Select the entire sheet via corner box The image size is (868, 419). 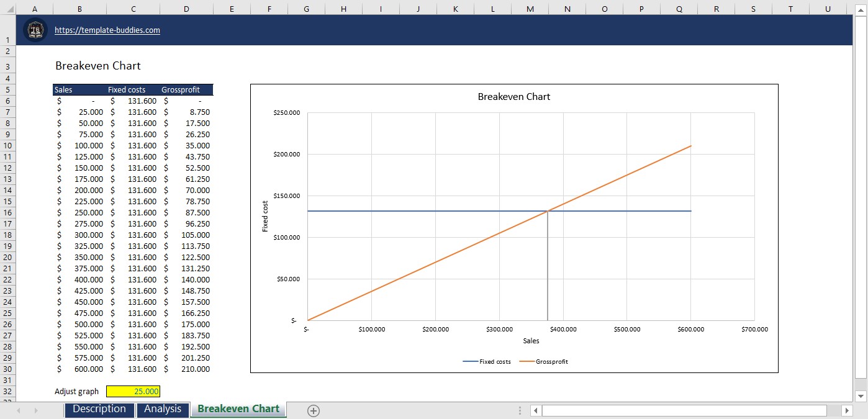click(7, 9)
